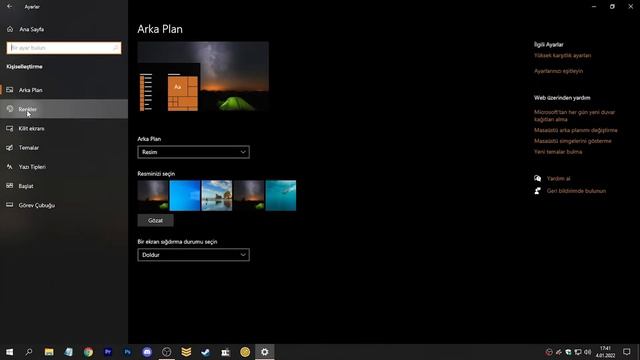Open Görev Çubuğu settings

click(x=64, y=205)
